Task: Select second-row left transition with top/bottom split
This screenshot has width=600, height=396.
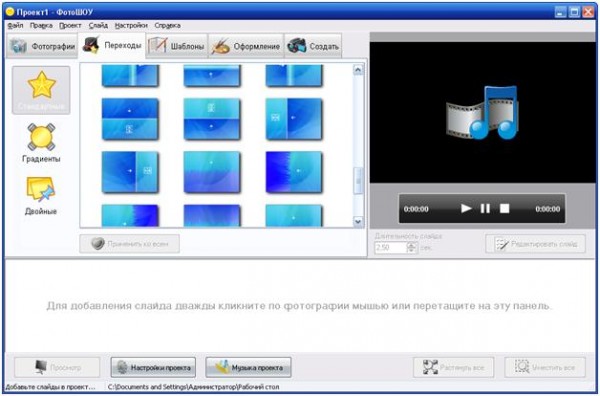Action: (x=130, y=119)
